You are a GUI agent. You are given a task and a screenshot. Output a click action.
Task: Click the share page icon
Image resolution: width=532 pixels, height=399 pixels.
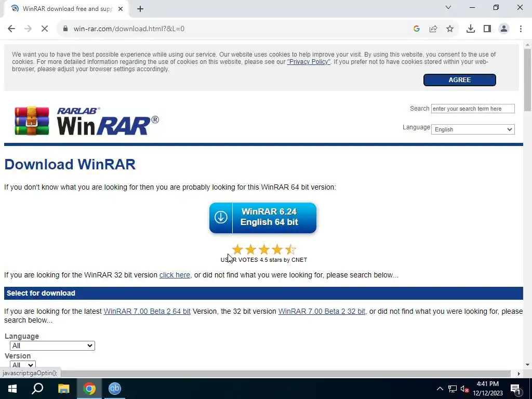click(x=433, y=29)
